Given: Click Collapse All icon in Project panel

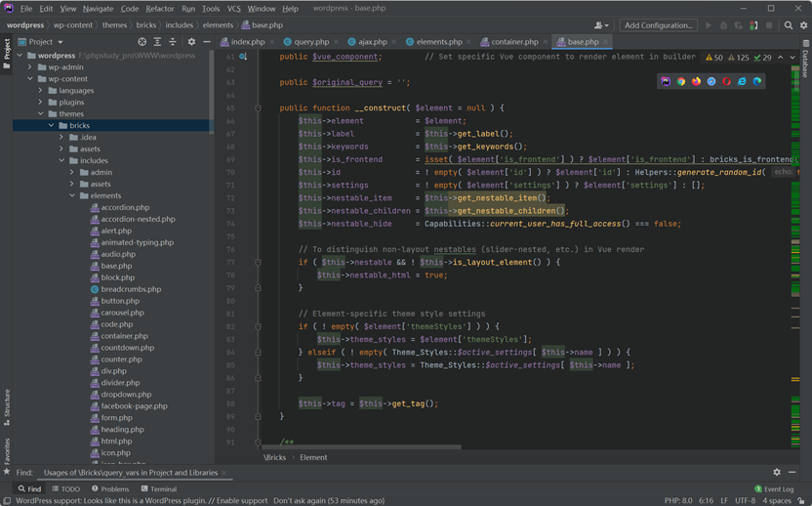Looking at the screenshot, I should point(173,42).
